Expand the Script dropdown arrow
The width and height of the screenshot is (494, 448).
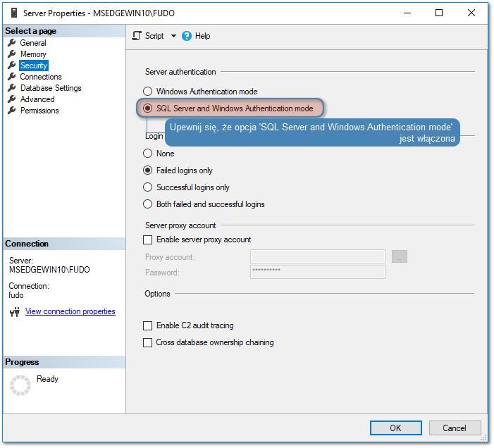tap(173, 36)
